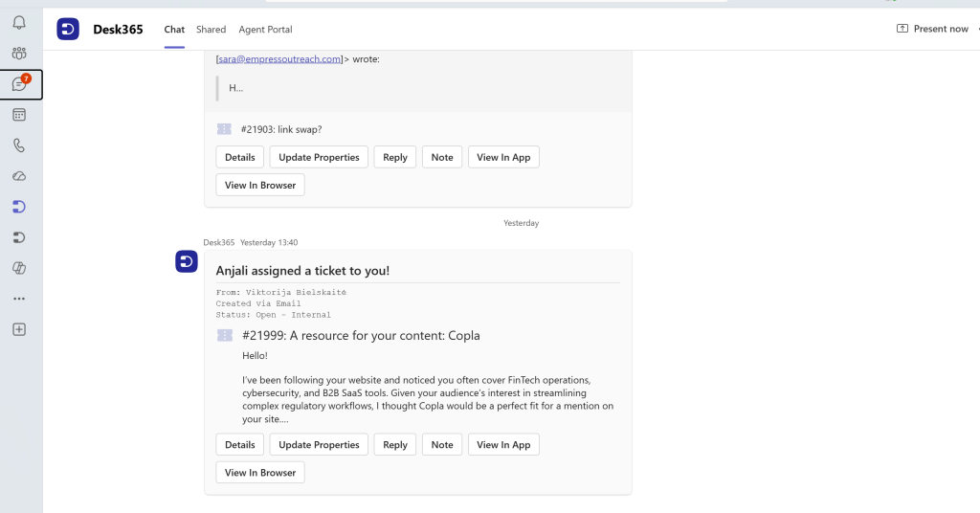Click the 'From: Viktorija Bielskaitė' line
The height and width of the screenshot is (513, 980).
(280, 293)
